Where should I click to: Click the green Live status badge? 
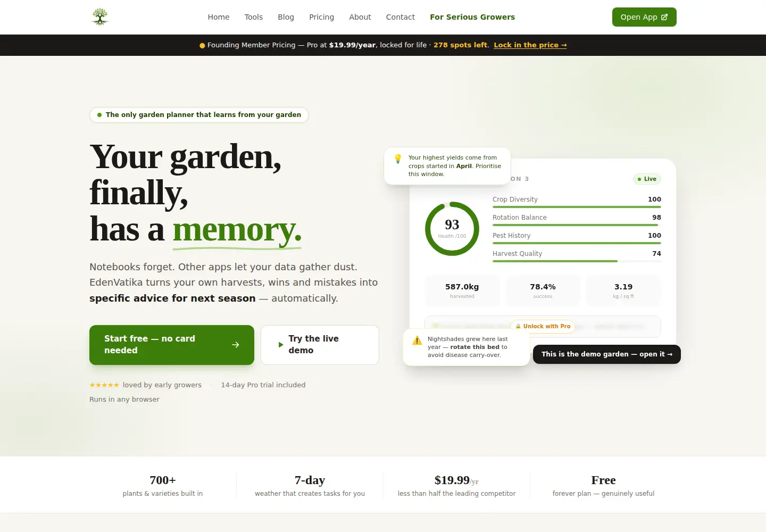coord(647,179)
